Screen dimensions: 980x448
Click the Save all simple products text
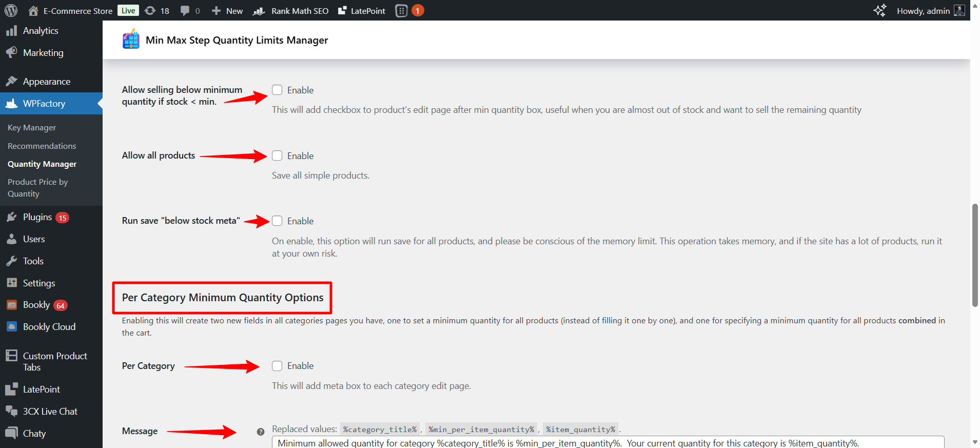[321, 176]
